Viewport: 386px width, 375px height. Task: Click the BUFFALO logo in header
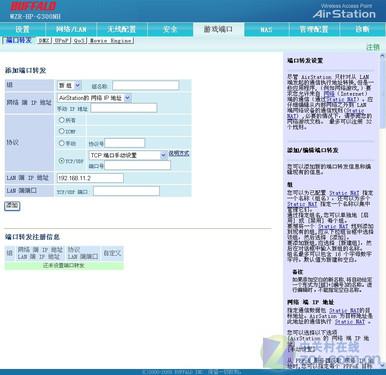pos(33,6)
